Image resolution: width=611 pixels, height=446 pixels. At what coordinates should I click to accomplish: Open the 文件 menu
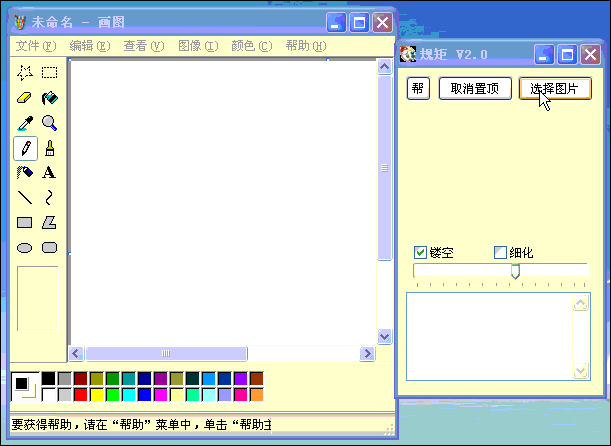pyautogui.click(x=35, y=46)
